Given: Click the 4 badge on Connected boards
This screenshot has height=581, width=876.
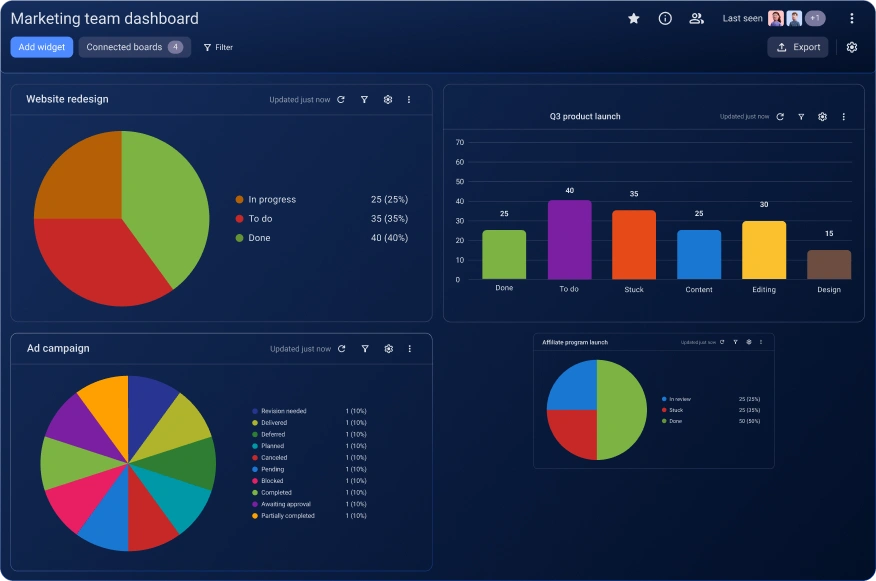Looking at the screenshot, I should tap(175, 47).
